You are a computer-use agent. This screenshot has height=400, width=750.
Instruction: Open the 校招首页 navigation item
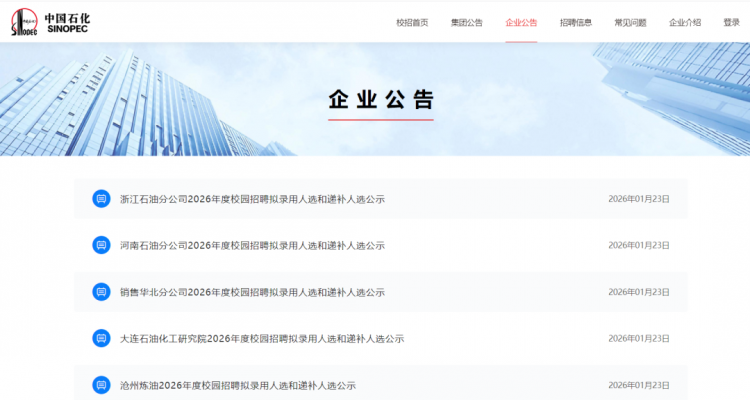pyautogui.click(x=412, y=22)
